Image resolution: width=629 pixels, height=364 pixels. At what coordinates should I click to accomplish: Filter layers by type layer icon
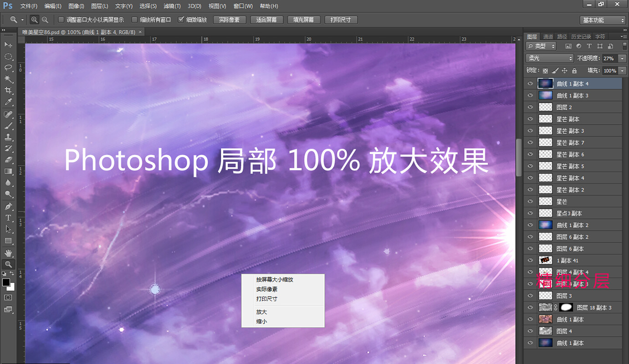(589, 46)
